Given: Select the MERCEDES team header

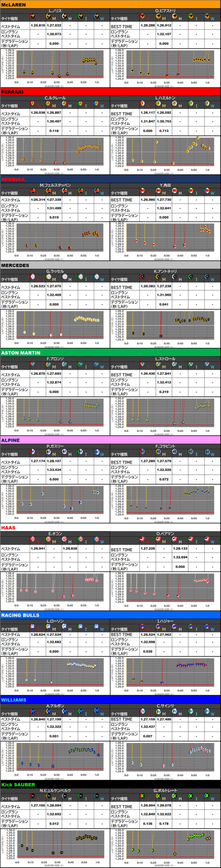Looking at the screenshot, I should [x=110, y=265].
